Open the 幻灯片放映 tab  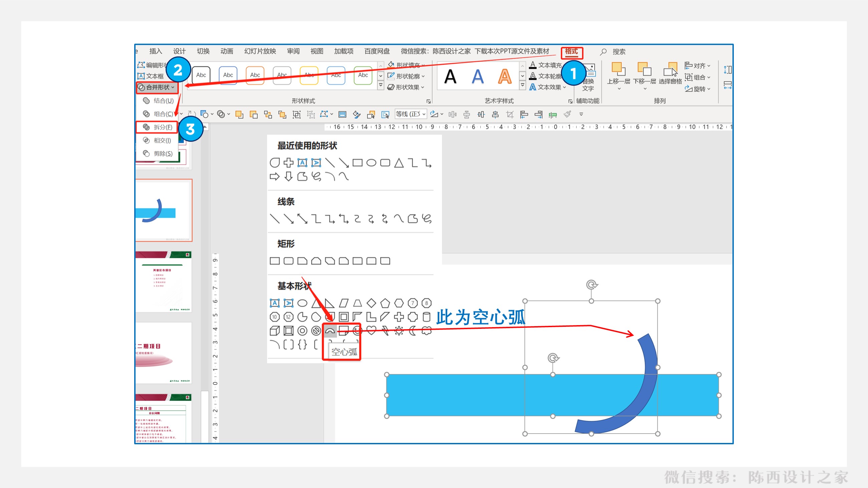pyautogui.click(x=260, y=51)
